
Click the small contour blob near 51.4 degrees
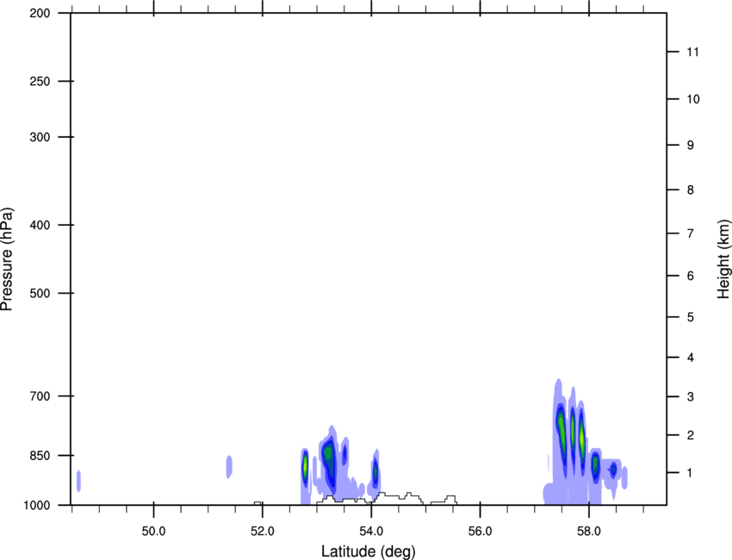click(x=229, y=467)
